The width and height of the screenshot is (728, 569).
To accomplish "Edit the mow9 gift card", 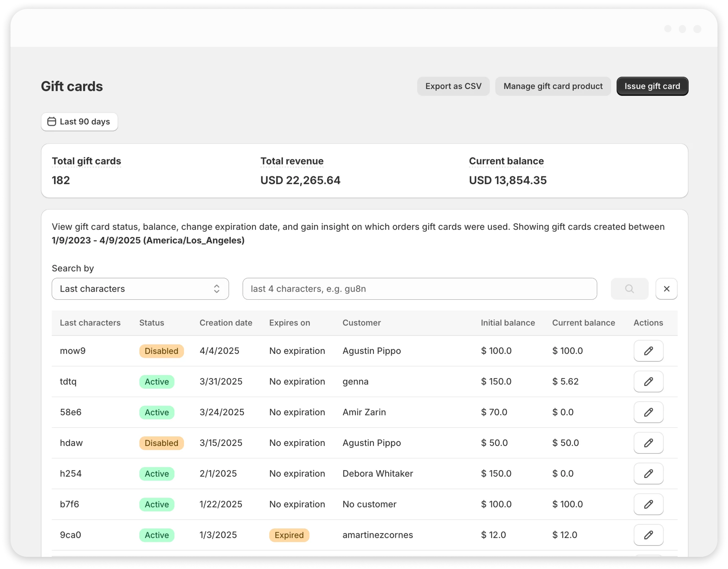I will (648, 351).
